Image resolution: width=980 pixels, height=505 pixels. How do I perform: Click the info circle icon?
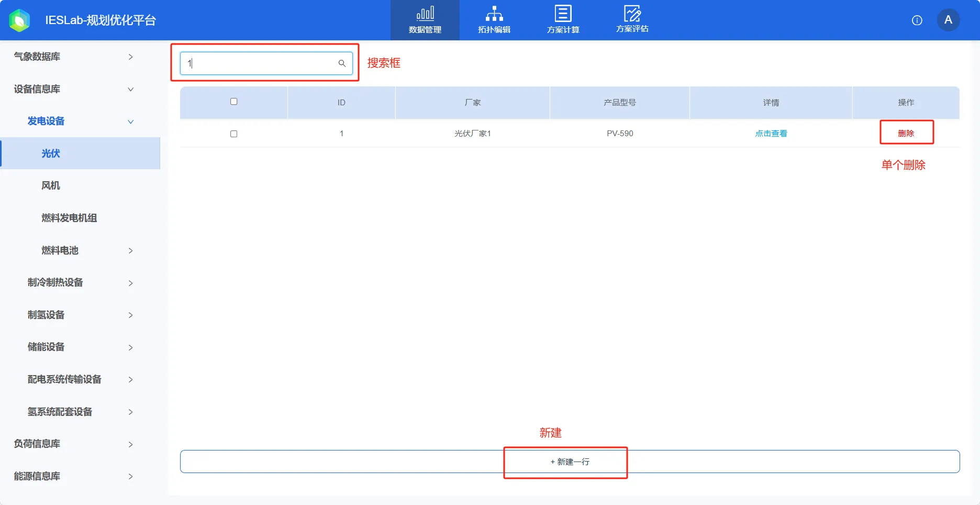point(917,20)
